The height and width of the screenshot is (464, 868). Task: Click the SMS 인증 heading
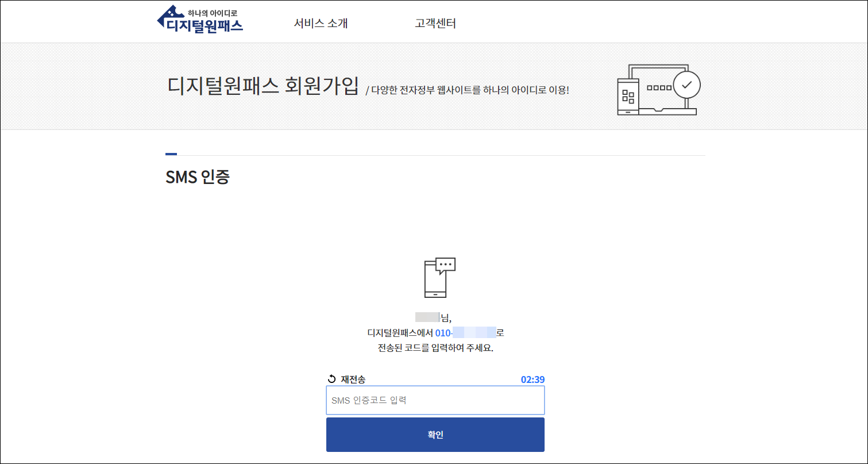tap(198, 177)
